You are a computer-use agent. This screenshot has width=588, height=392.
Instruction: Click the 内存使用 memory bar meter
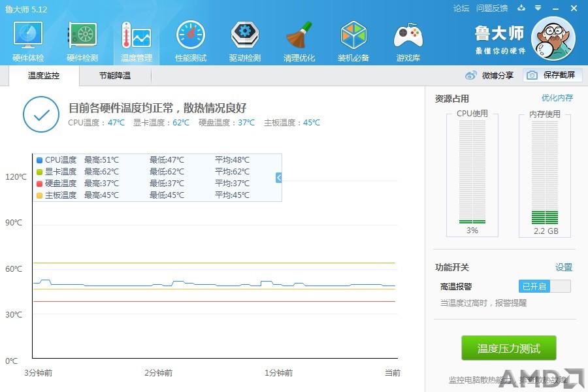544,172
